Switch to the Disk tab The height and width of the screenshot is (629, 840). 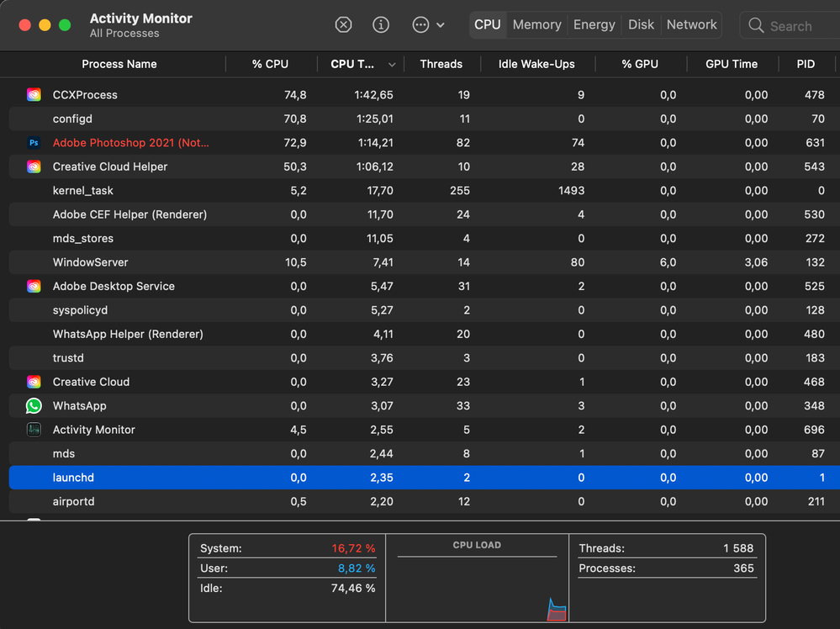tap(641, 24)
